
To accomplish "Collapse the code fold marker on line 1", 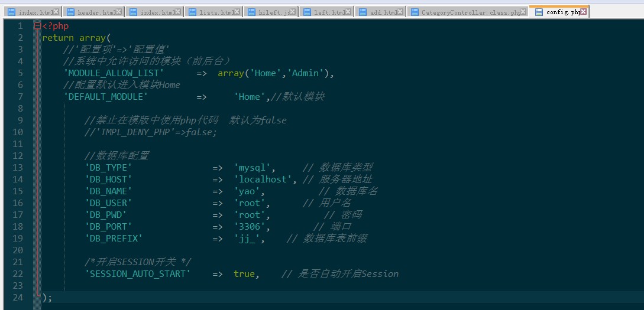I will coord(37,26).
